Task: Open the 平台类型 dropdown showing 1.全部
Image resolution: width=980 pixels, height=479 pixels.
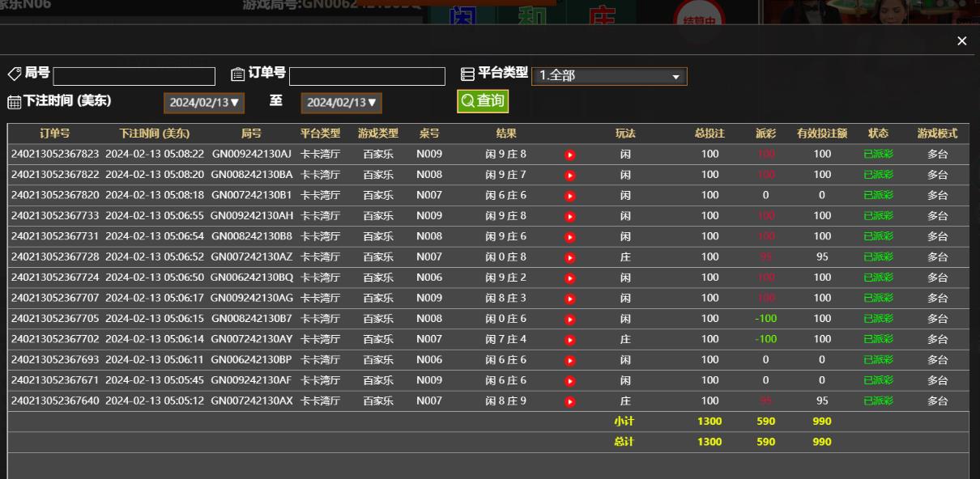Action: 609,76
